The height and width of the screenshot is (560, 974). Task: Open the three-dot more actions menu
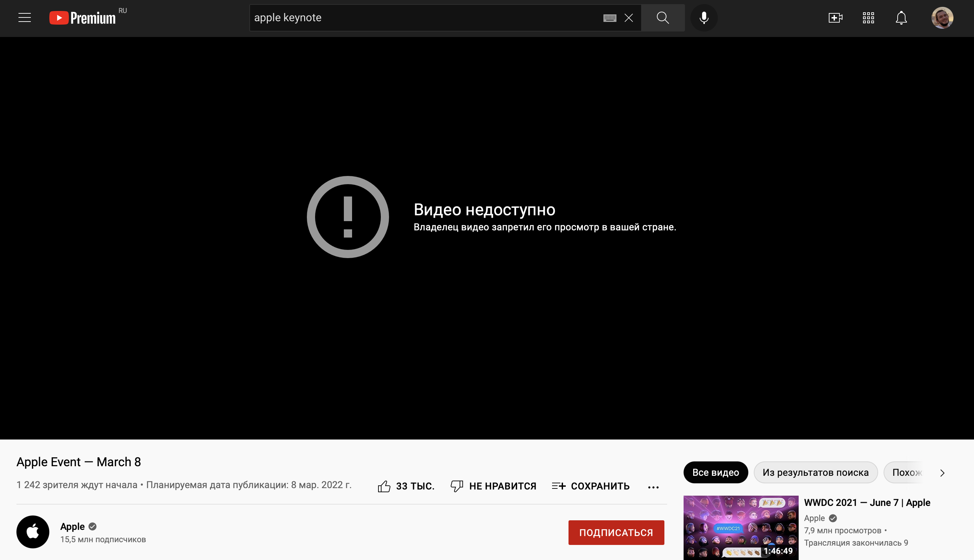(653, 487)
